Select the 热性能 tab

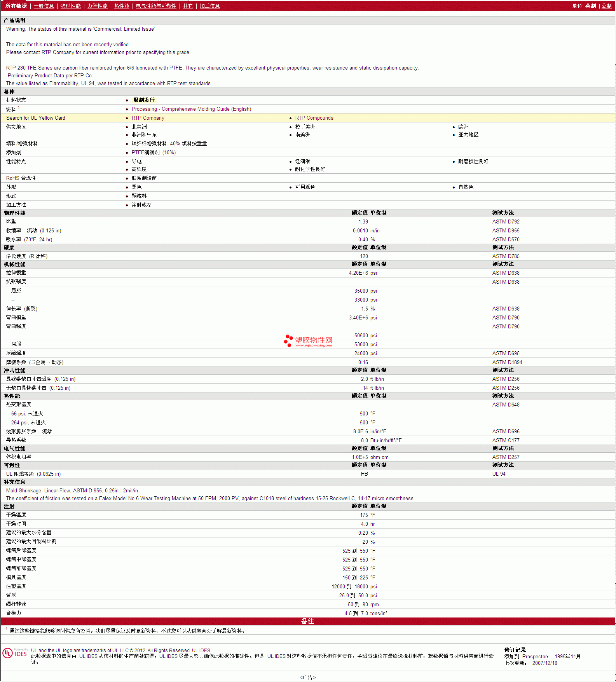122,6
